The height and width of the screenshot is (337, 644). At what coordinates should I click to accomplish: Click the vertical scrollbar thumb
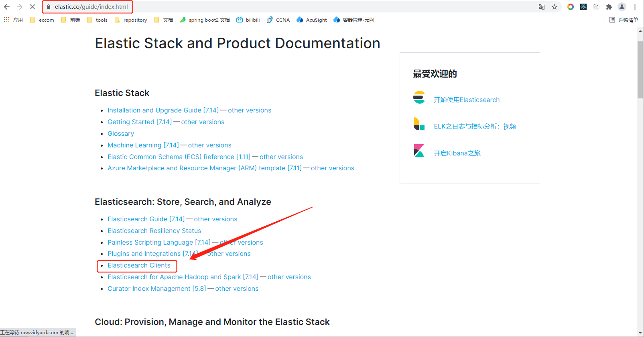point(640,69)
